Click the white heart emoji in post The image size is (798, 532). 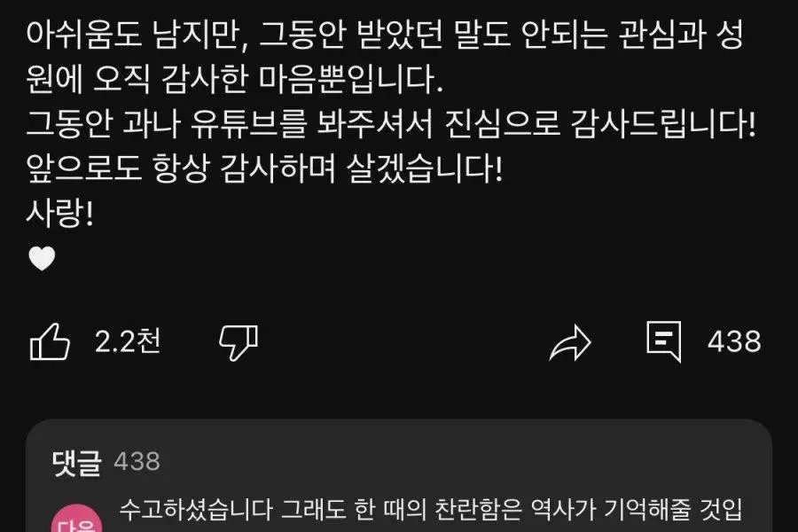(x=42, y=258)
